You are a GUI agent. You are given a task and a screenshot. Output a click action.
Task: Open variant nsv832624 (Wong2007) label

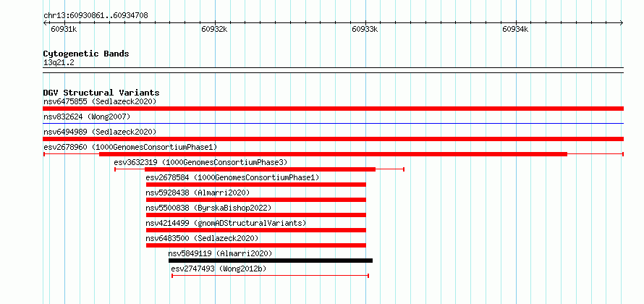click(x=87, y=117)
